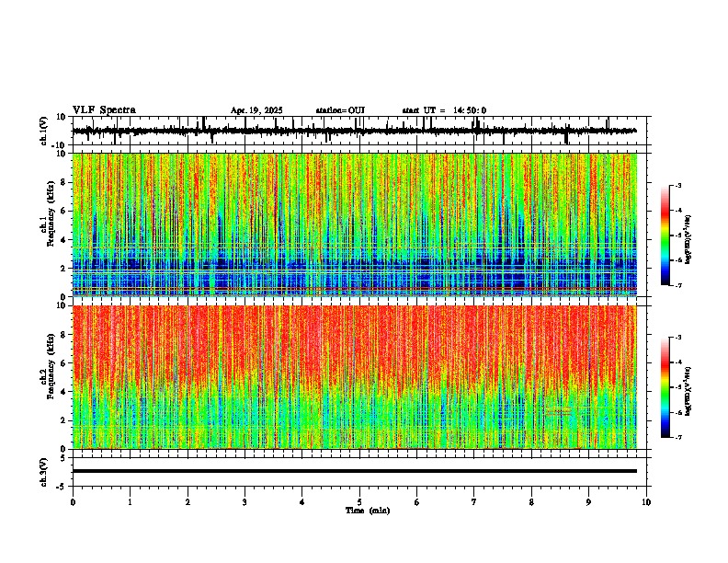Click the "-7" tick on ch.1 colorbar
Viewport: 728px width, 563px height.
[x=677, y=285]
